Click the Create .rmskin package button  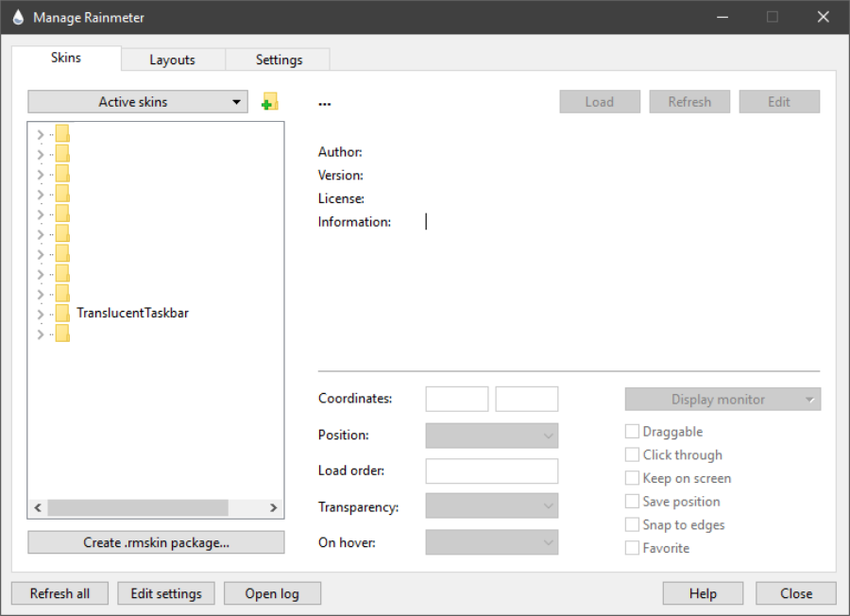coord(156,542)
